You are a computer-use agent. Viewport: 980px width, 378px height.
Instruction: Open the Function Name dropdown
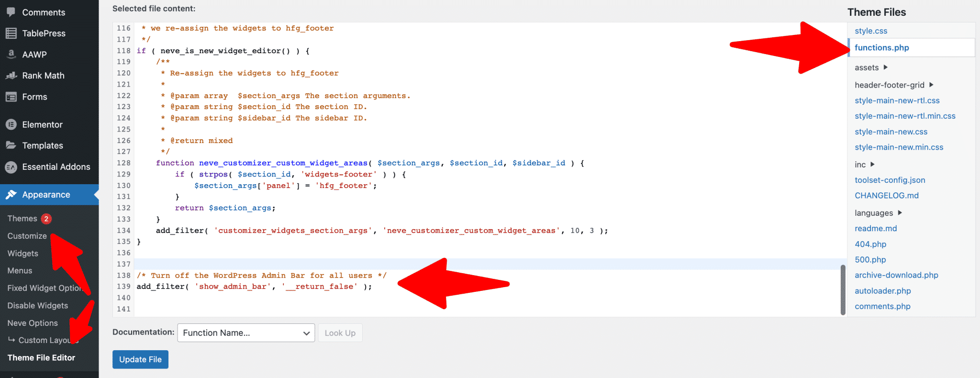[246, 333]
